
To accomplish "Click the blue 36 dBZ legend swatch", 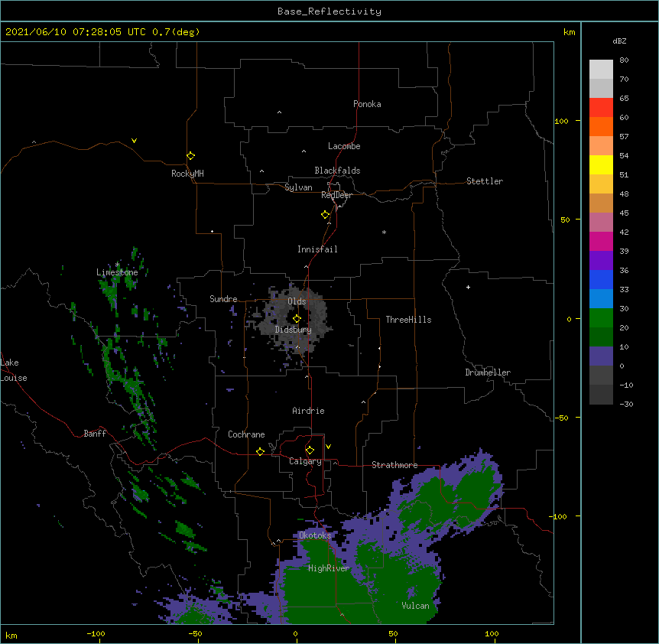I will pyautogui.click(x=601, y=279).
